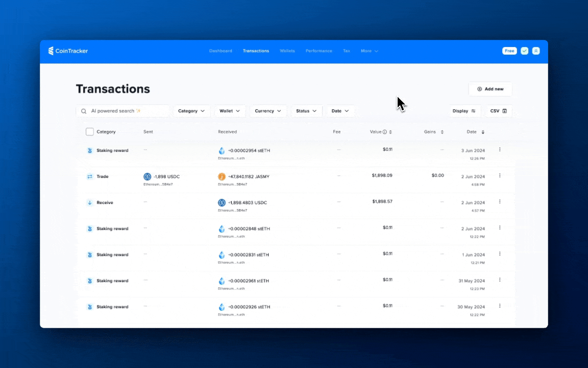Open the Dashboard tab
This screenshot has height=368, width=588.
[220, 51]
